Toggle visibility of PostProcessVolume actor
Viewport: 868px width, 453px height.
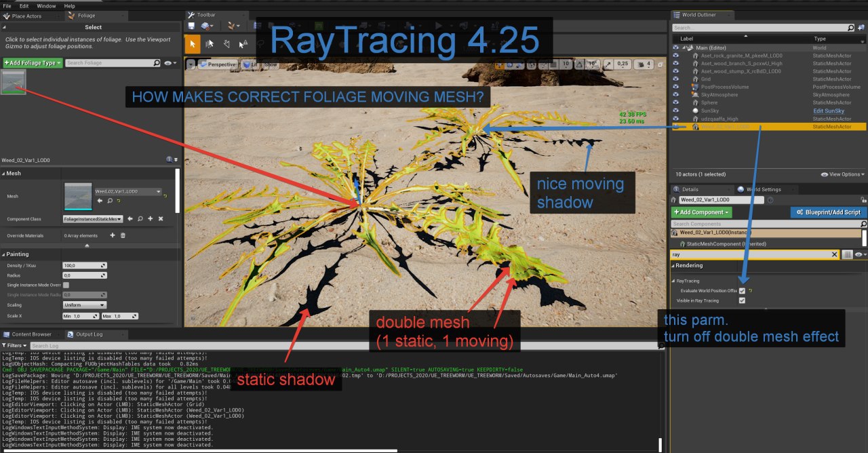[x=675, y=87]
